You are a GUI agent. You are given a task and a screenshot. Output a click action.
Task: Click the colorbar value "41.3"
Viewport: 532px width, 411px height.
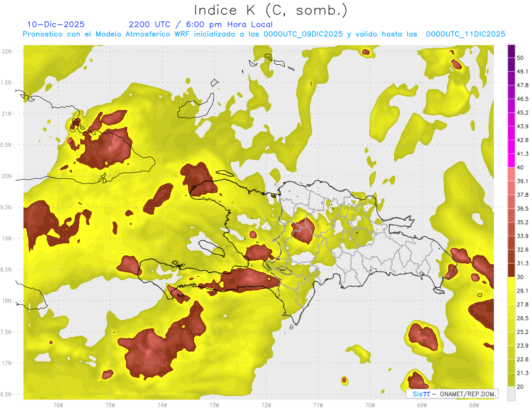[523, 154]
